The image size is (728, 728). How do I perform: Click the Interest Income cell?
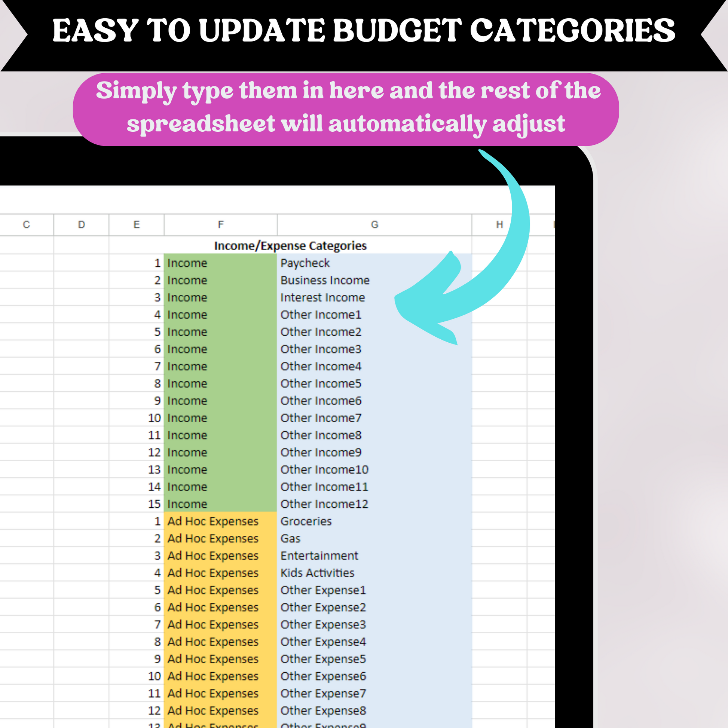[x=374, y=297]
